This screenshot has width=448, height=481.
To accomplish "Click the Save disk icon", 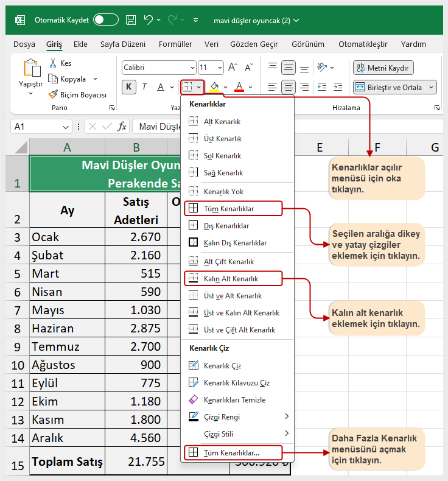I will point(131,20).
